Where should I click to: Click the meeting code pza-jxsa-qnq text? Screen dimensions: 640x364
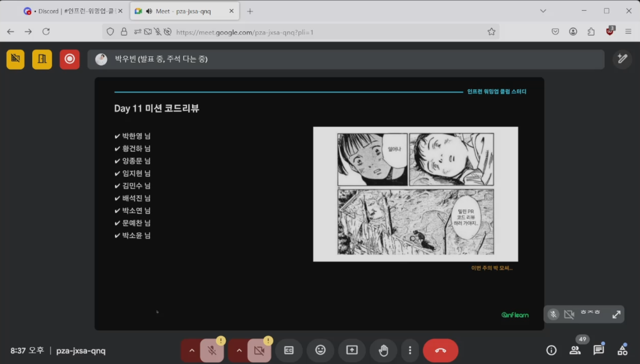click(81, 351)
